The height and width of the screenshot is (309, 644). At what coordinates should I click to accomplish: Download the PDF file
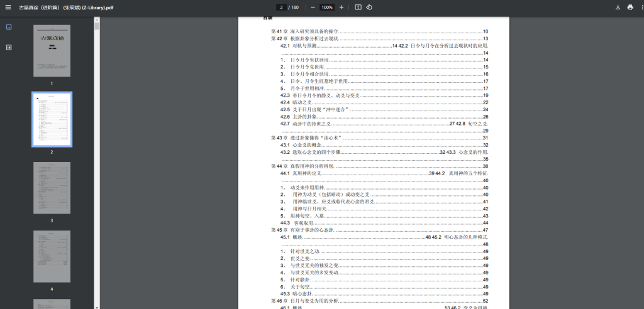tap(618, 8)
